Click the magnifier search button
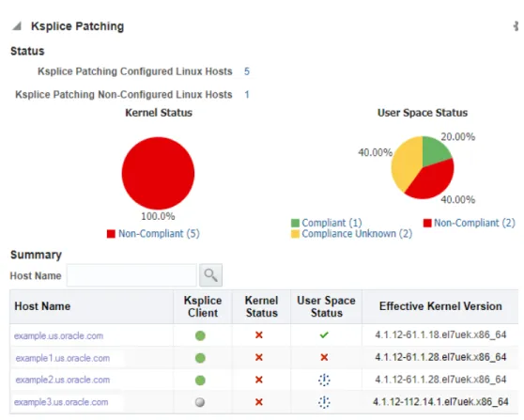Screen dimensions: 524x420 coord(210,275)
